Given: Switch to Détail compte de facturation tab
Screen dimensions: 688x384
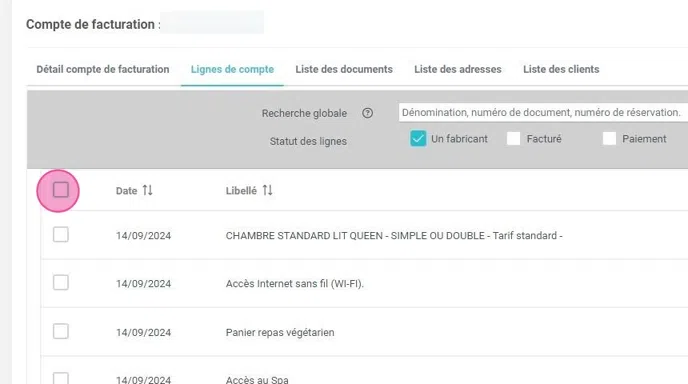Looking at the screenshot, I should (103, 69).
